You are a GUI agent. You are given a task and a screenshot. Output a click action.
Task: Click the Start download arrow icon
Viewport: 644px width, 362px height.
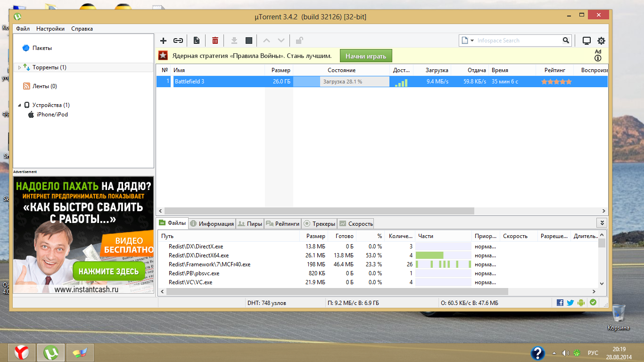(234, 41)
